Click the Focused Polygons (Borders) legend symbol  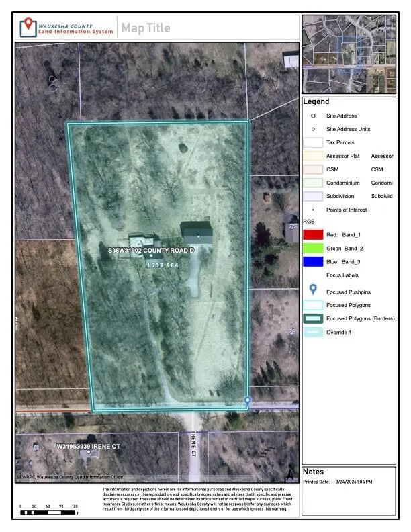click(313, 318)
